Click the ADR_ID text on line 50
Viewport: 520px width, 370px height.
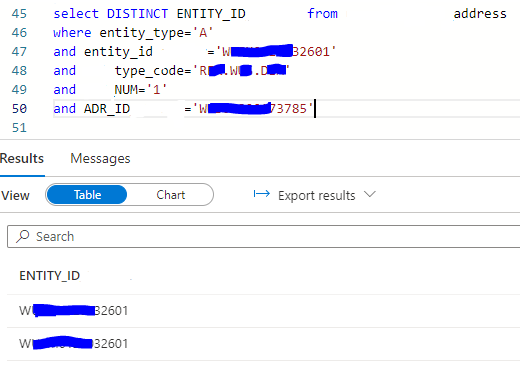(x=107, y=109)
